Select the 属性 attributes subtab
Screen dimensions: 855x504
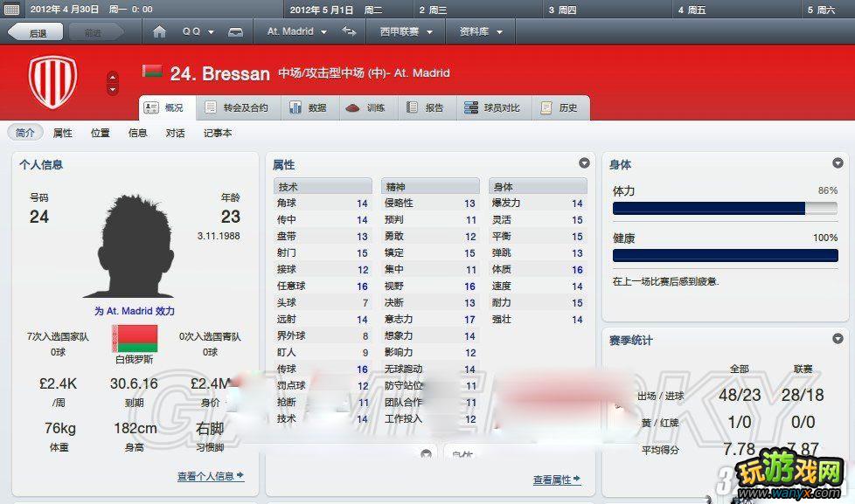tap(62, 133)
